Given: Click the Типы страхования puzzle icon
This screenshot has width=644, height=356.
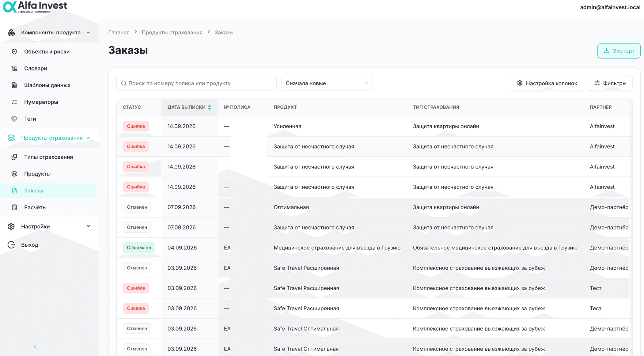Looking at the screenshot, I should click(14, 157).
